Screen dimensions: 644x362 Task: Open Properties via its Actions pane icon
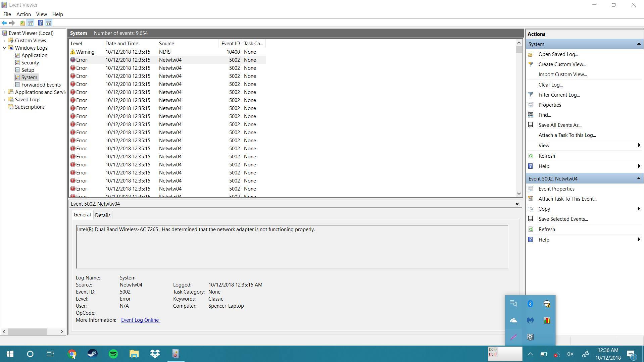531,105
